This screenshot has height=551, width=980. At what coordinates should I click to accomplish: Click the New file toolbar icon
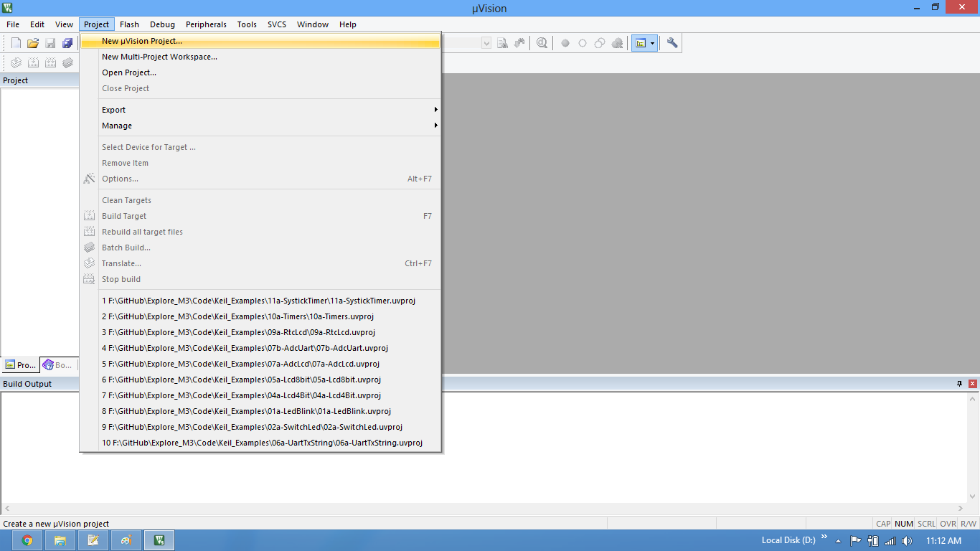click(x=16, y=43)
